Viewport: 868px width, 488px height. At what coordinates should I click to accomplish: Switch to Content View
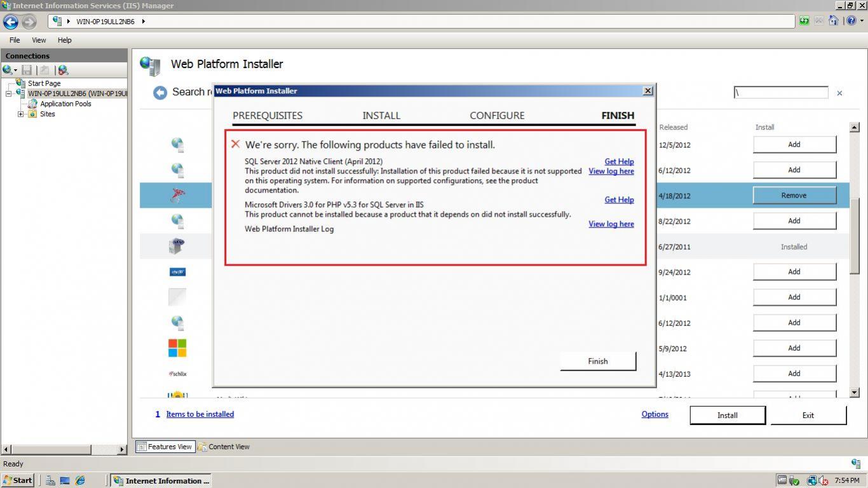224,447
